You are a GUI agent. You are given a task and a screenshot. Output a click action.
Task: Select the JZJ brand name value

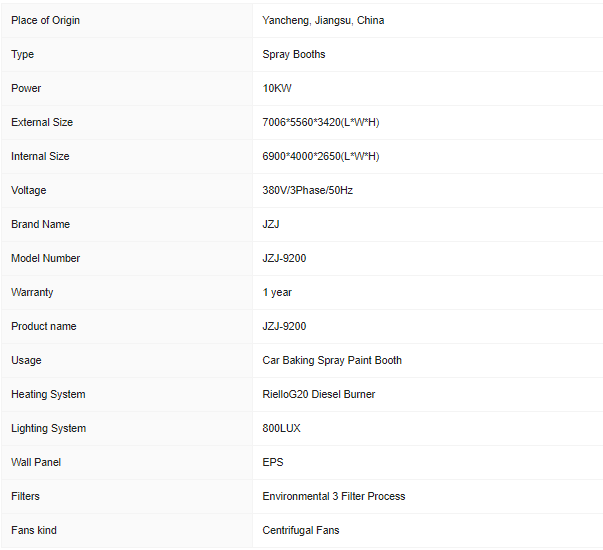pyautogui.click(x=271, y=224)
